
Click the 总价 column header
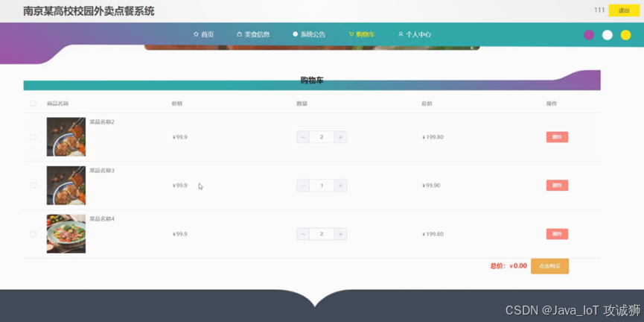[x=427, y=104]
